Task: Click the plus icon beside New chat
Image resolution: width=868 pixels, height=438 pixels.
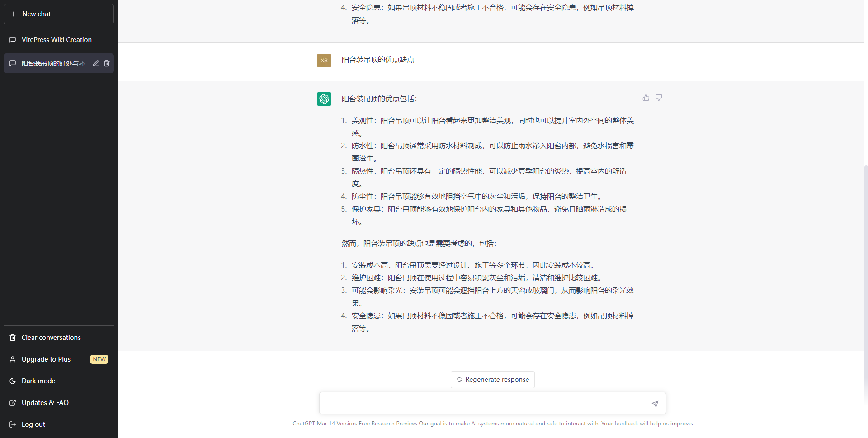Action: click(13, 14)
